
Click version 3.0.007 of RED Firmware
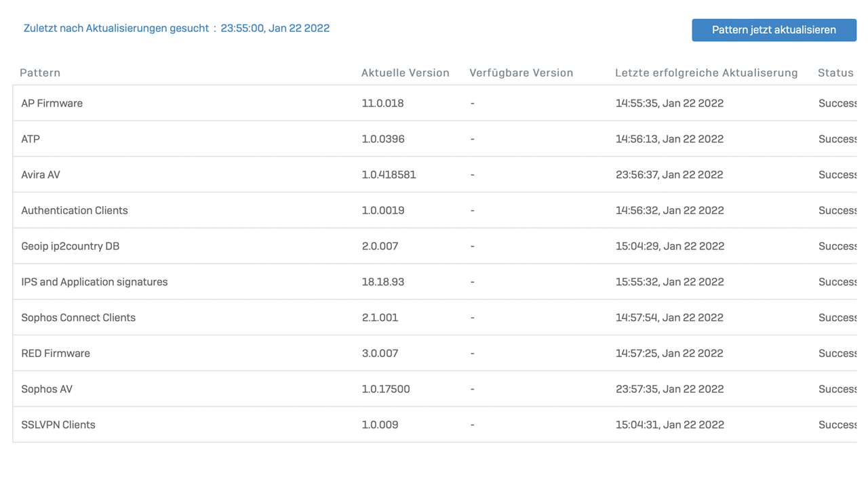pos(380,354)
